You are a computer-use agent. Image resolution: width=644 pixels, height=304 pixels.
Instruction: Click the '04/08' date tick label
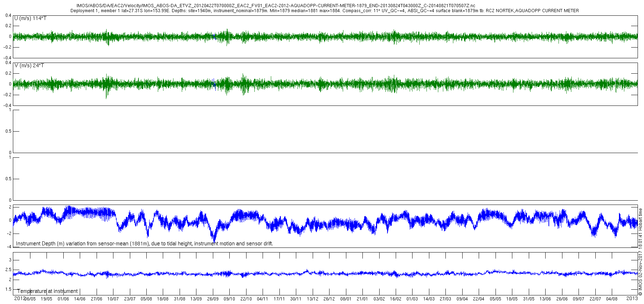point(612,299)
